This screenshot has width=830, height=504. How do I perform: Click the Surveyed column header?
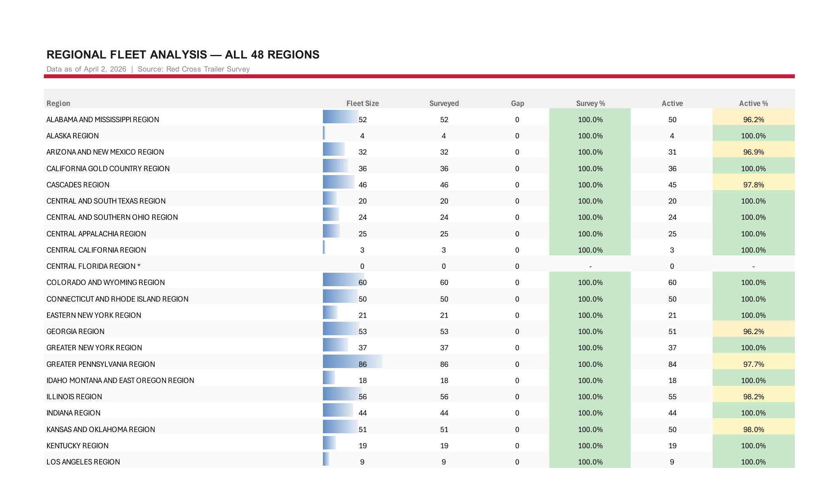pos(444,103)
